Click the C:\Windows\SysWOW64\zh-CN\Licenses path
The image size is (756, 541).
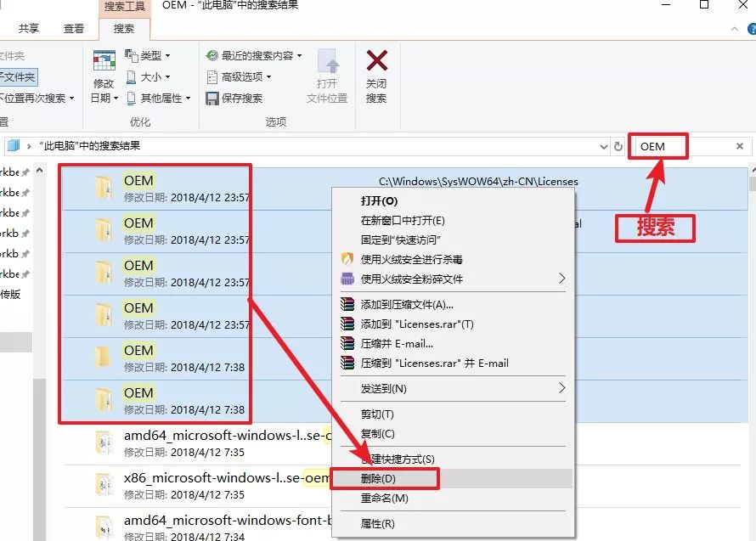(478, 181)
